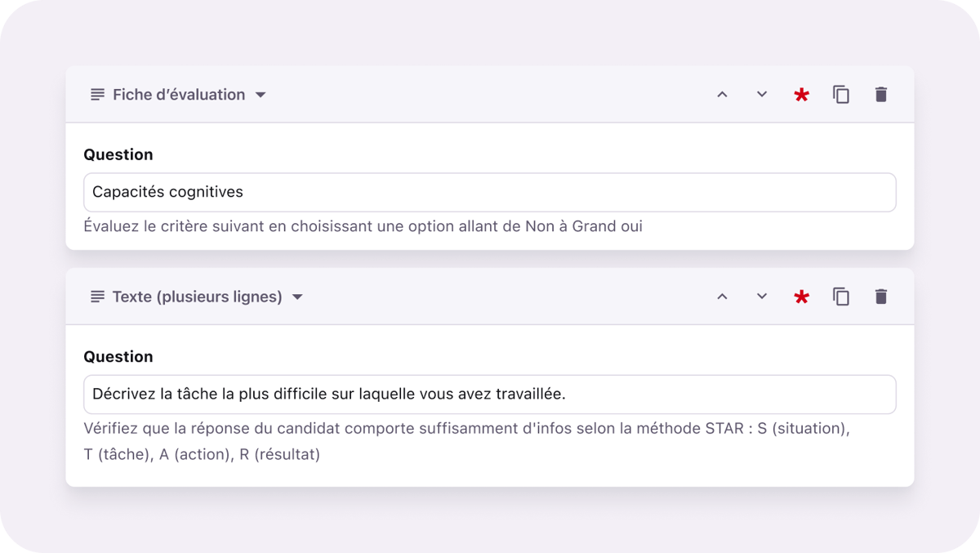Focus the Capacités cognitives question field
Image resolution: width=980 pixels, height=553 pixels.
pos(490,193)
